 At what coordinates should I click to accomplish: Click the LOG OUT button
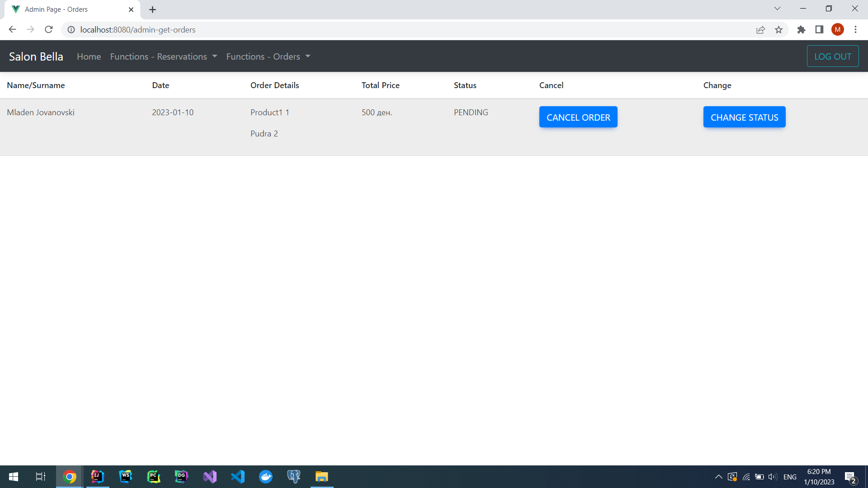point(832,56)
